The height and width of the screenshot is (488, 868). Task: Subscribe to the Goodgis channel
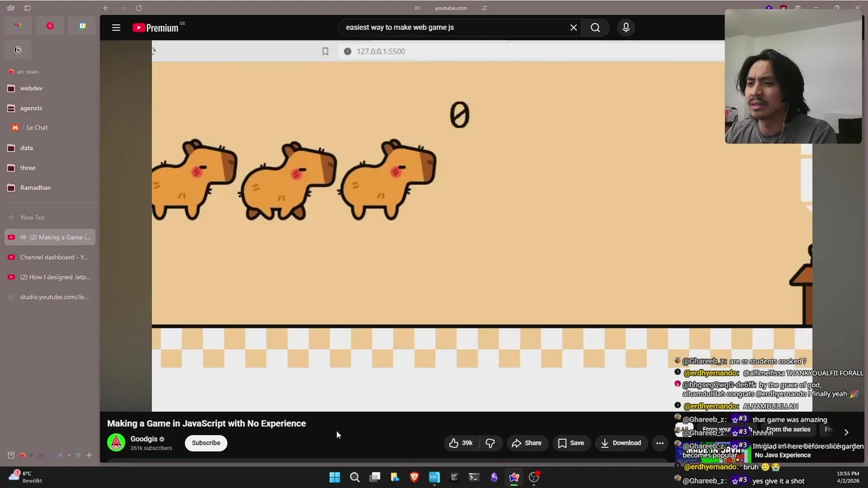[x=205, y=443]
